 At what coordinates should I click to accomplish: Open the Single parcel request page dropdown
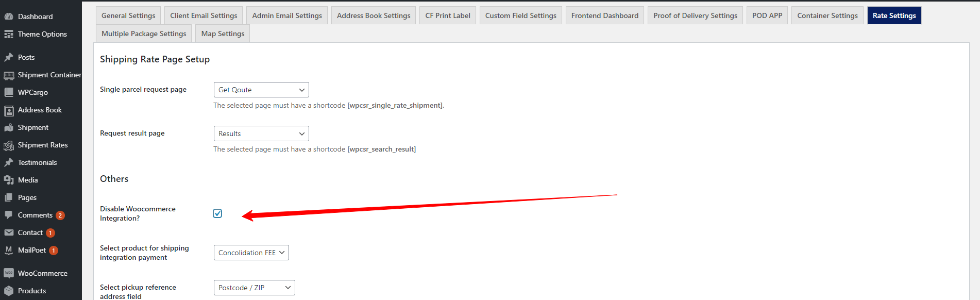click(261, 90)
